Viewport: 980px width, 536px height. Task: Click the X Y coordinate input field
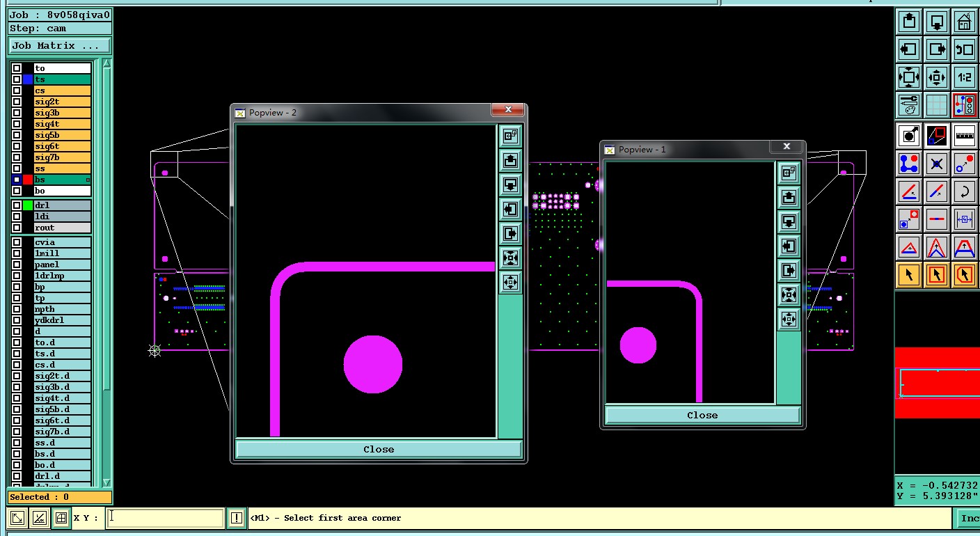[x=165, y=518]
